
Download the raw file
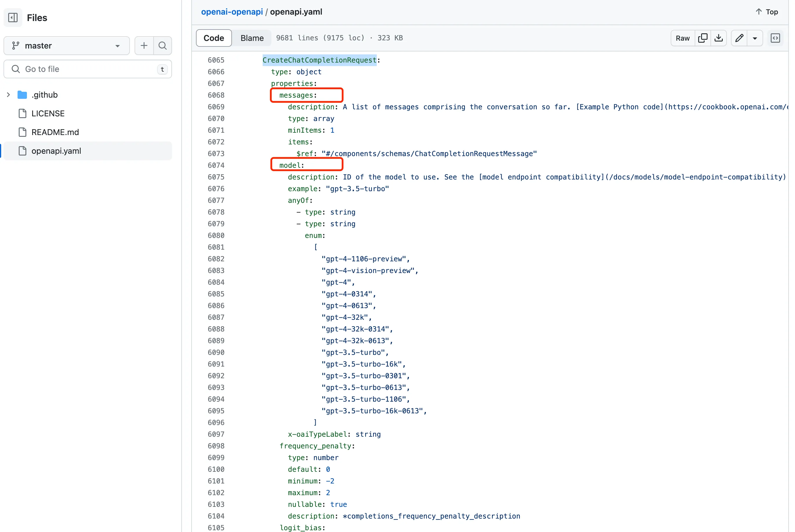click(718, 38)
